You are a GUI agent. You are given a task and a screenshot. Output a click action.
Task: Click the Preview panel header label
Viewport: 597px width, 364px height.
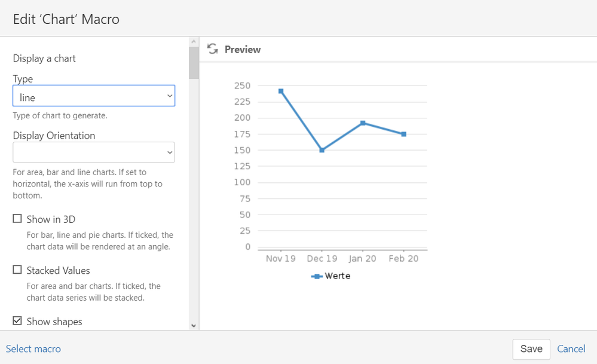coord(242,50)
